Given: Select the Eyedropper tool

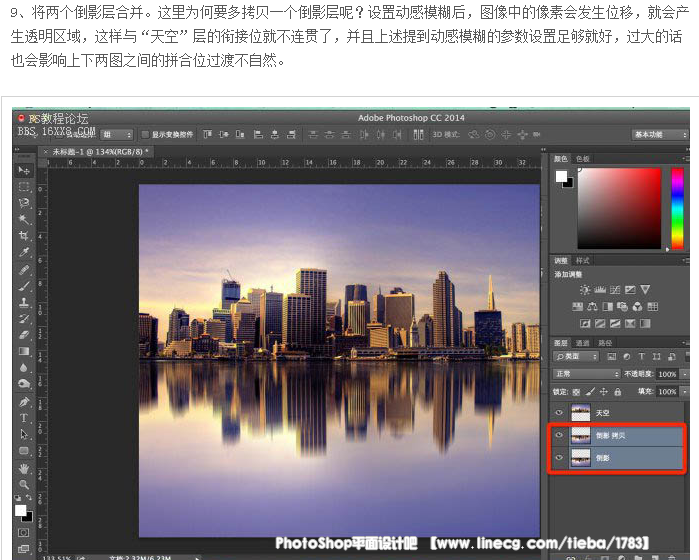Looking at the screenshot, I should coord(24,252).
